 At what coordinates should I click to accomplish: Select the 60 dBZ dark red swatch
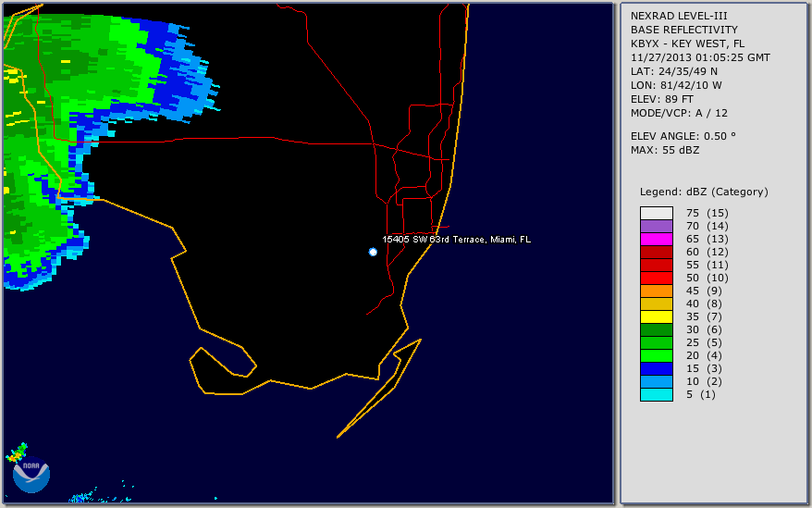click(656, 252)
